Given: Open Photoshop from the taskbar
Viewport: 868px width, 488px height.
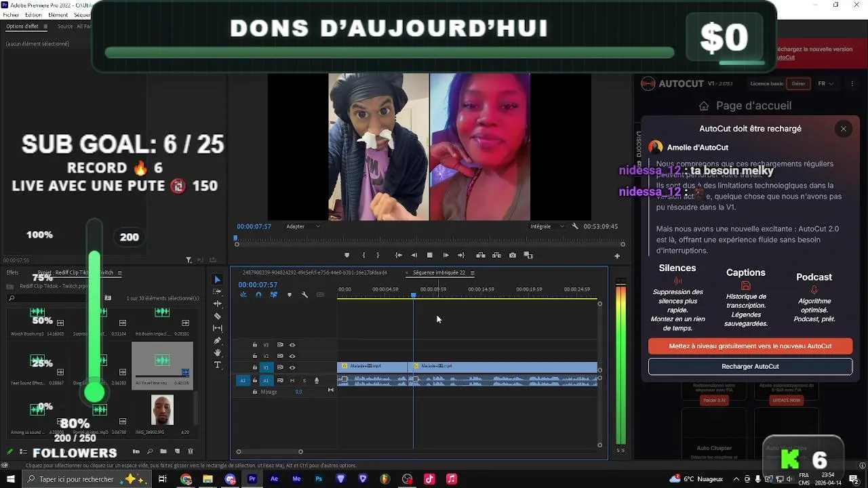Looking at the screenshot, I should (318, 479).
